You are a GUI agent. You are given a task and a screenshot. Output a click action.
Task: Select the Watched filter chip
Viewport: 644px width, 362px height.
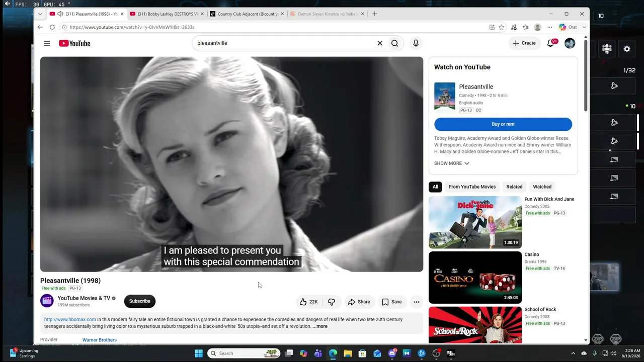542,187
